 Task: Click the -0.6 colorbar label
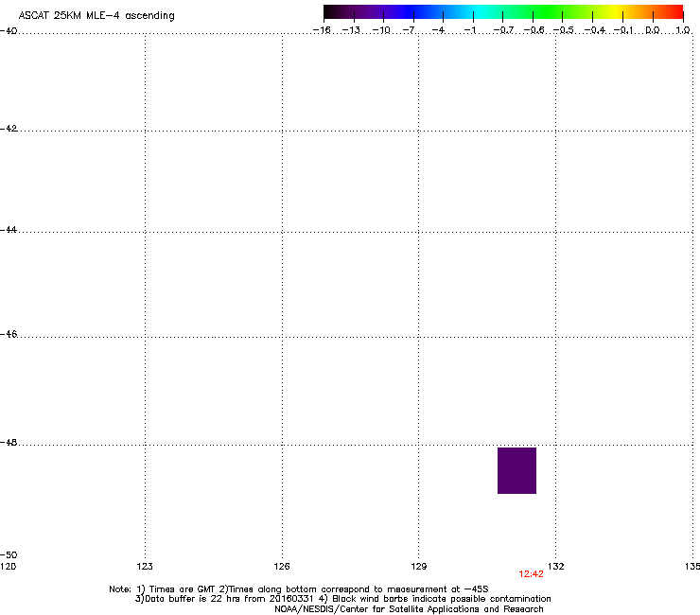point(534,30)
